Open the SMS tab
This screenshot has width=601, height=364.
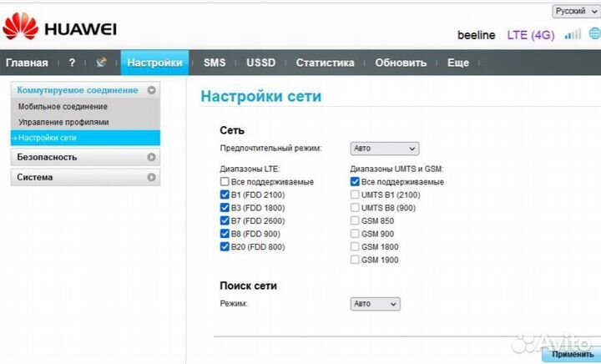215,63
